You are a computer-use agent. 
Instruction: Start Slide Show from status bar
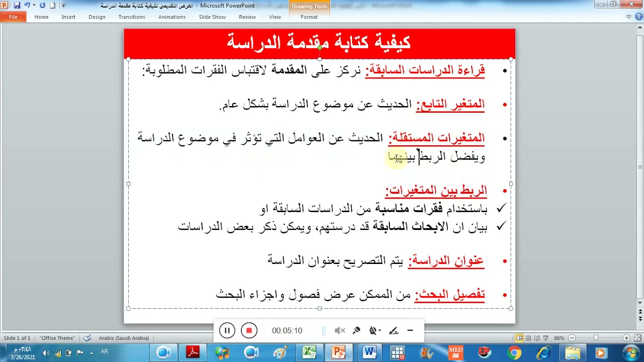pyautogui.click(x=545, y=338)
